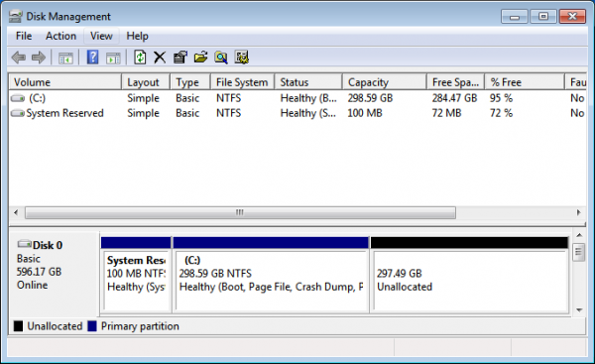This screenshot has width=595, height=364.
Task: Sort by the % Free column header
Action: click(525, 82)
